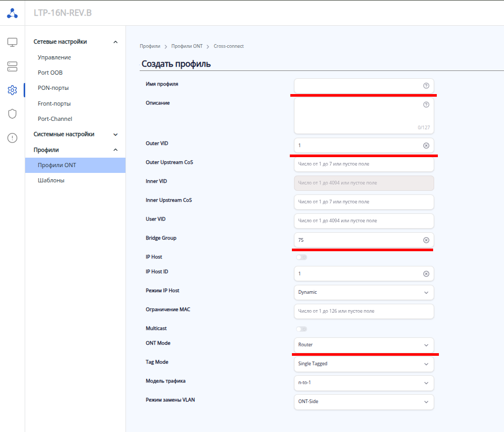Clear the Outer VID field value
The image size is (504, 432).
tap(426, 145)
